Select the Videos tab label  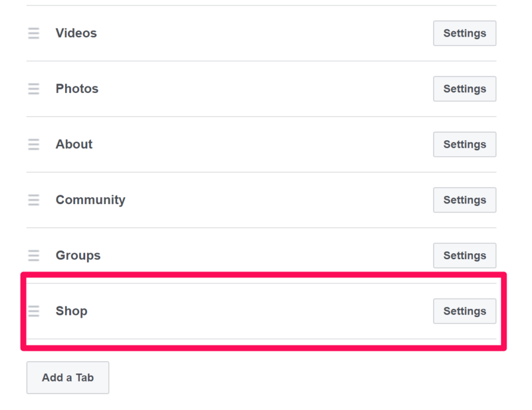(x=76, y=33)
